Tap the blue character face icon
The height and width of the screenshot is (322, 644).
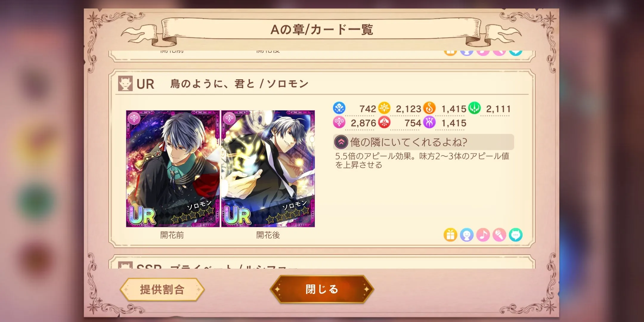(x=467, y=235)
